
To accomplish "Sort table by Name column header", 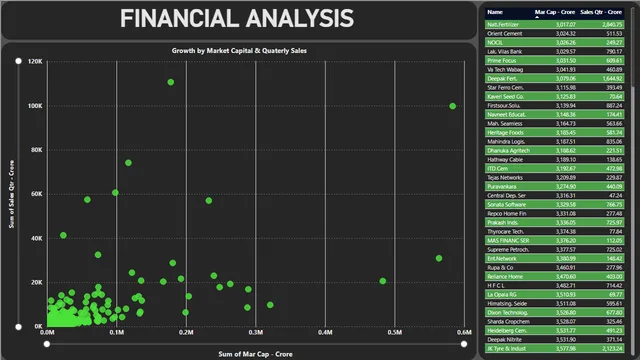I will [x=495, y=12].
